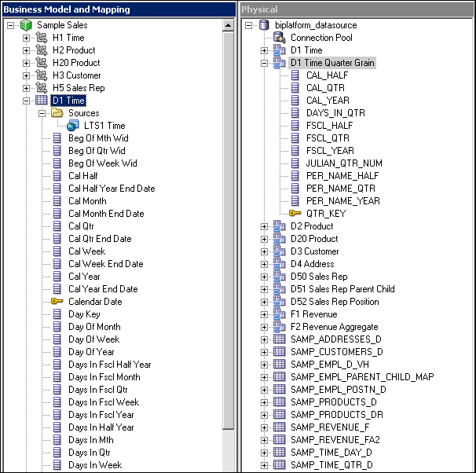This screenshot has height=473, width=476.
Task: Click the Day Key column icon
Action: point(57,314)
